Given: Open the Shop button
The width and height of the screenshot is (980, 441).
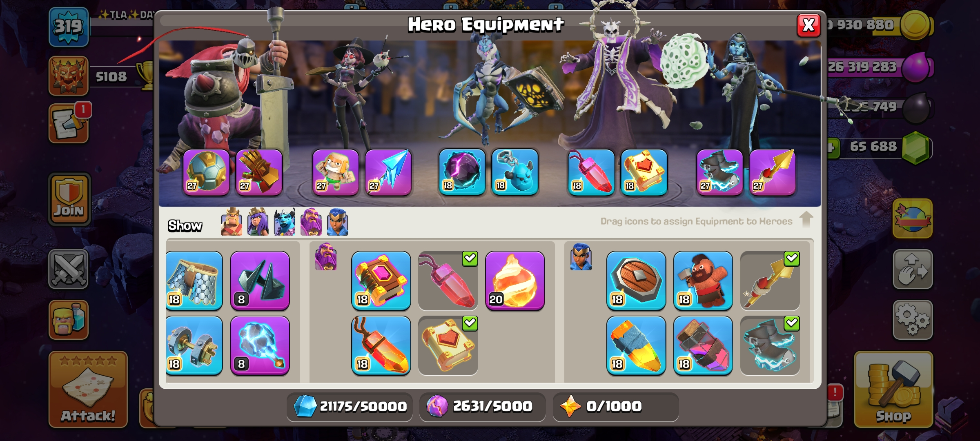Looking at the screenshot, I should click(x=893, y=390).
